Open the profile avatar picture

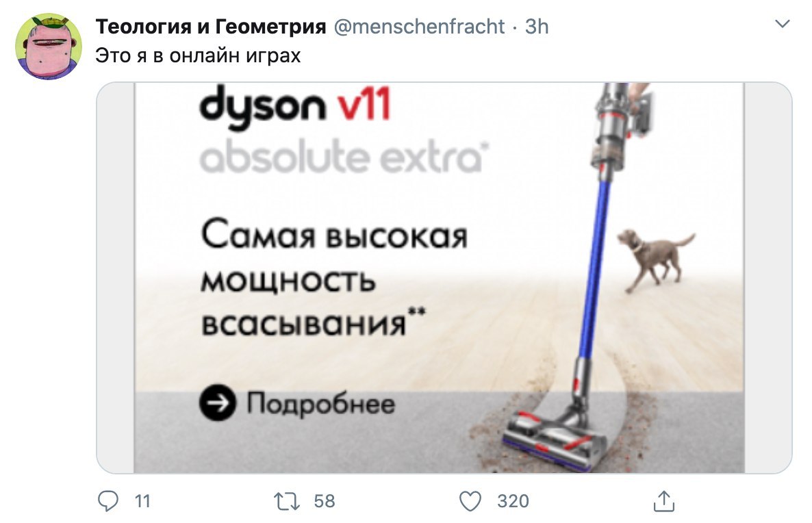coord(49,47)
